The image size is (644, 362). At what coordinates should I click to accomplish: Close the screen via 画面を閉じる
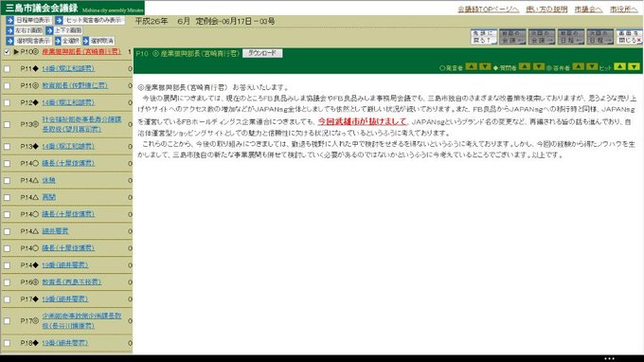click(629, 37)
